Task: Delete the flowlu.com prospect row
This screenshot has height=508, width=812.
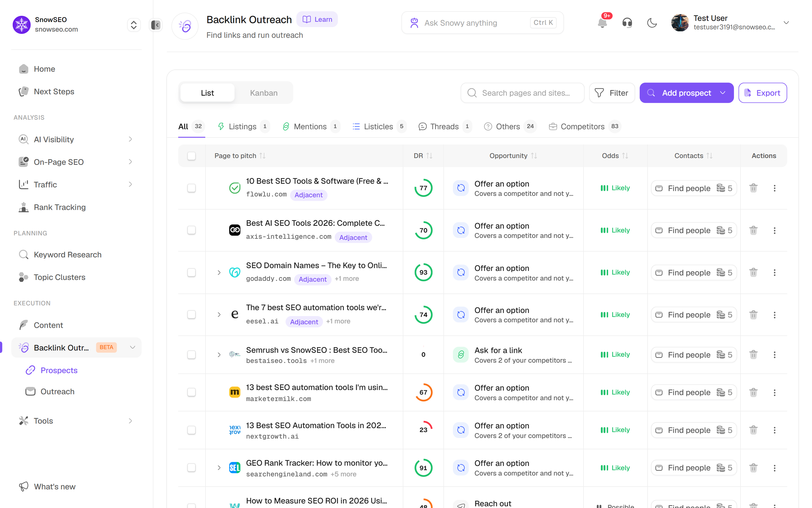Action: pos(753,188)
